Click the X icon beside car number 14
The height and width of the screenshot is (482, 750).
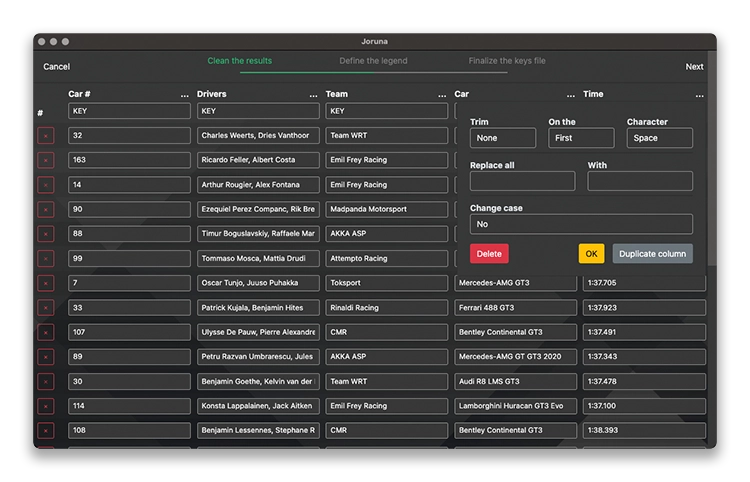coord(45,185)
